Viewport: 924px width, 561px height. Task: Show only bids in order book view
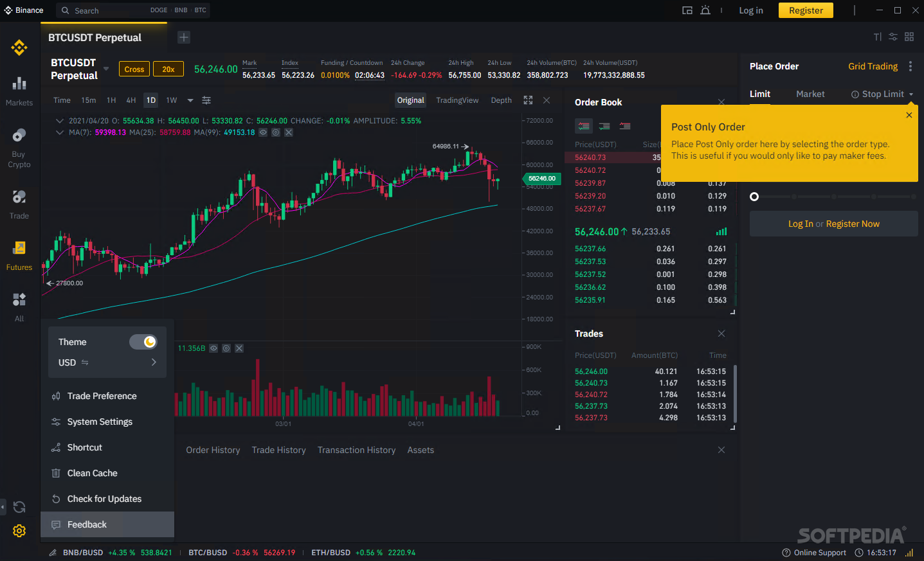tap(604, 126)
